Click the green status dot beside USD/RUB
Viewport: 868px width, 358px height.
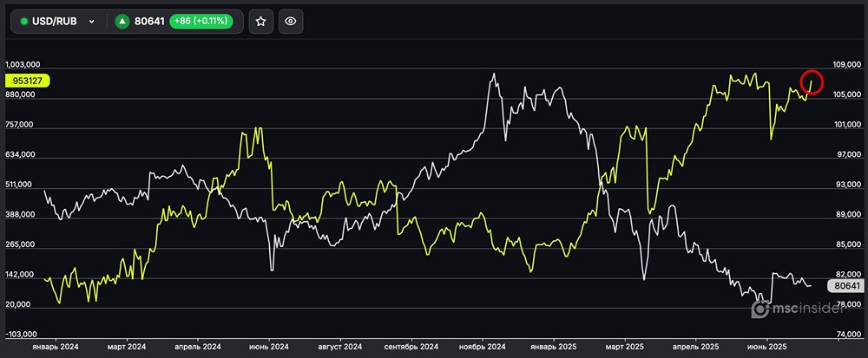(23, 22)
